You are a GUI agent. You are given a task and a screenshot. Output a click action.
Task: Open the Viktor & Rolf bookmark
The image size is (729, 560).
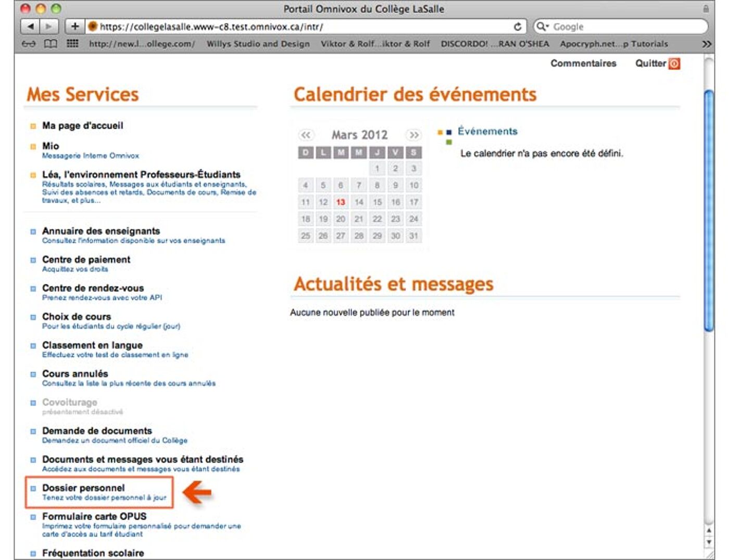pyautogui.click(x=375, y=44)
